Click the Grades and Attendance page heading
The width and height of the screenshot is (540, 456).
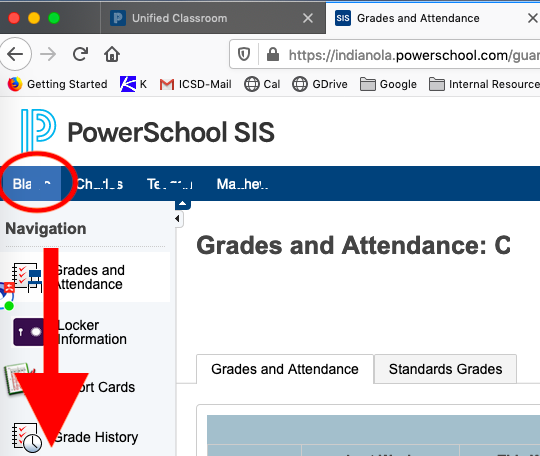353,245
